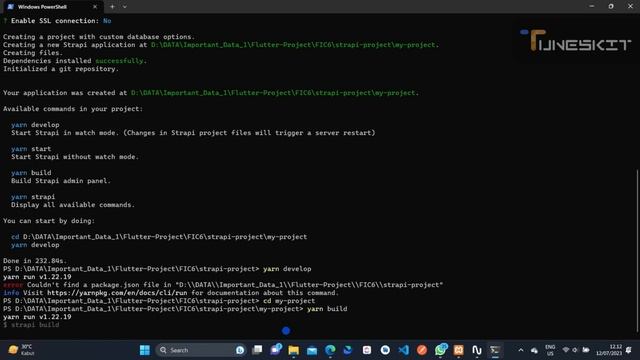Click the 'cd my-project' command
Screen dimensions: 640x360
coord(289,300)
